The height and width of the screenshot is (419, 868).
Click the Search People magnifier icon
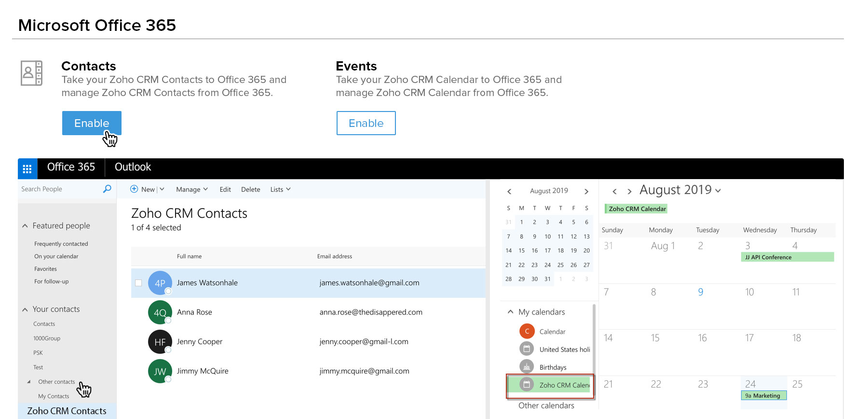107,189
